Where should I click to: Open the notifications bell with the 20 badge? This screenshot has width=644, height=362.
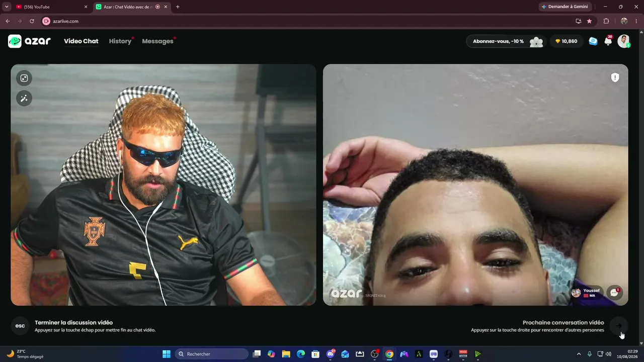tap(608, 41)
